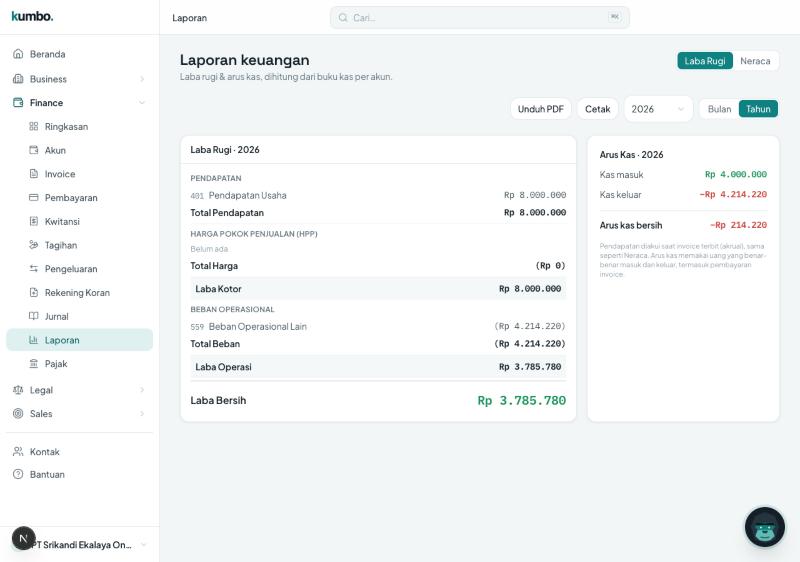Click the Pengeluaran arrows icon
This screenshot has height=562, width=800.
[x=34, y=268]
